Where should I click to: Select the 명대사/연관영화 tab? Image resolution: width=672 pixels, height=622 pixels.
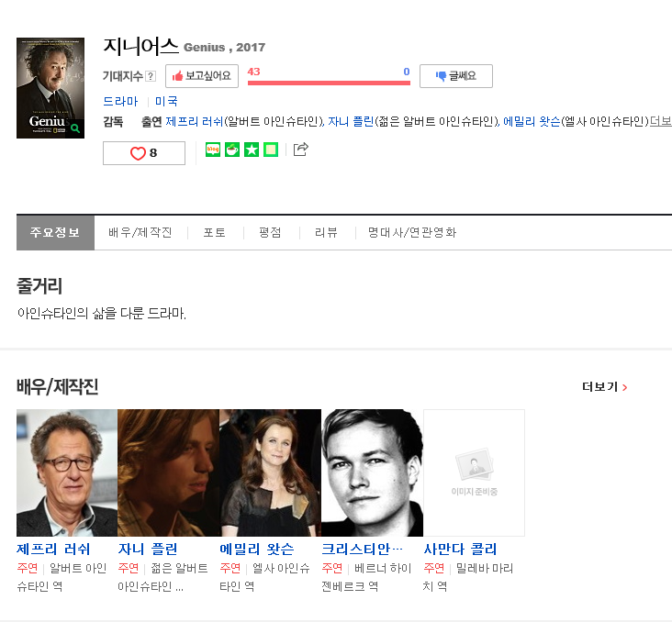pos(412,232)
